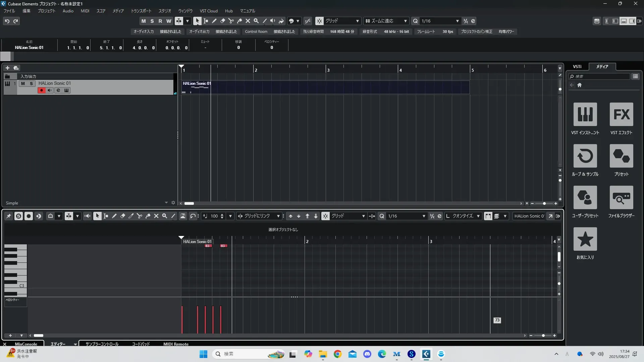Image resolution: width=644 pixels, height=362 pixels.
Task: Pick the Glue tool in the main toolbar
Action: click(239, 21)
